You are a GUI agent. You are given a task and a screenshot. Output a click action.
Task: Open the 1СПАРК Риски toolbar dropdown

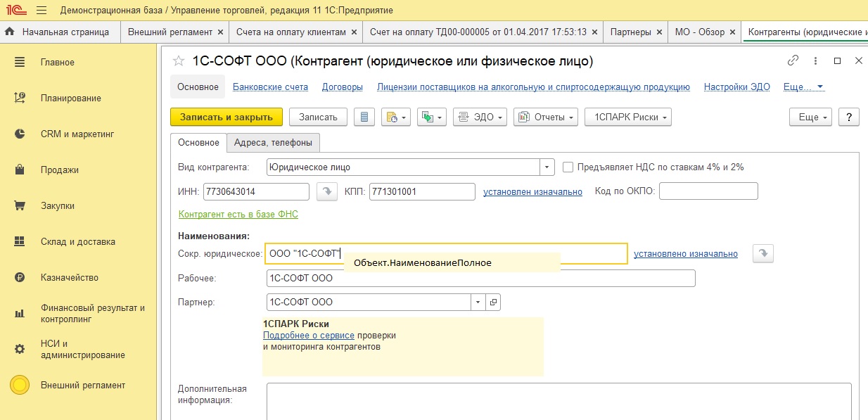(x=628, y=117)
